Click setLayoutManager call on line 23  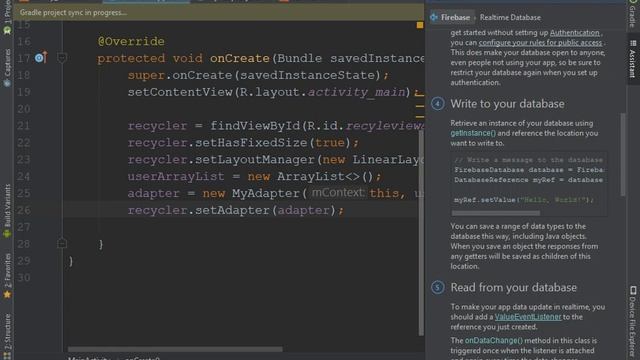click(x=255, y=160)
